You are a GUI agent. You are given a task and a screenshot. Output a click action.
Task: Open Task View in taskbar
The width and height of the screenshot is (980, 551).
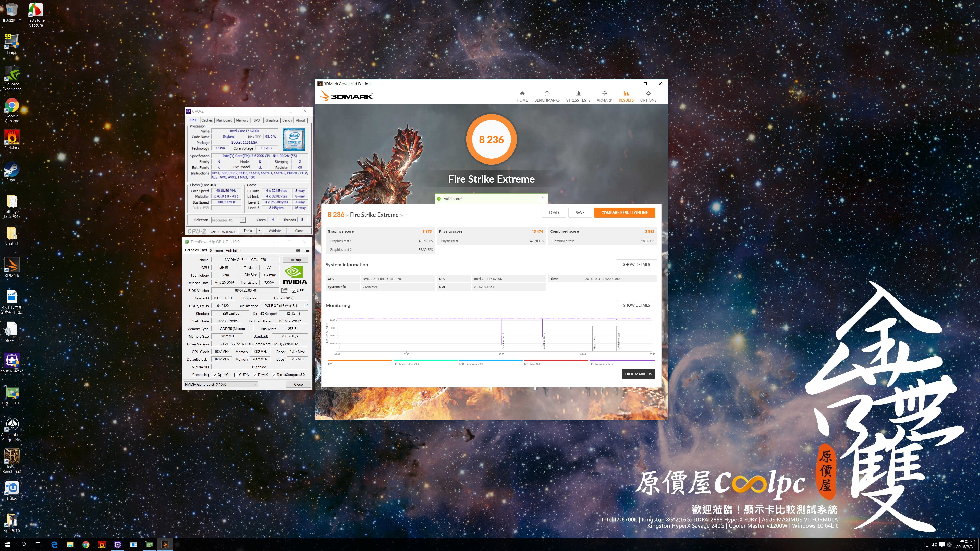[x=38, y=545]
